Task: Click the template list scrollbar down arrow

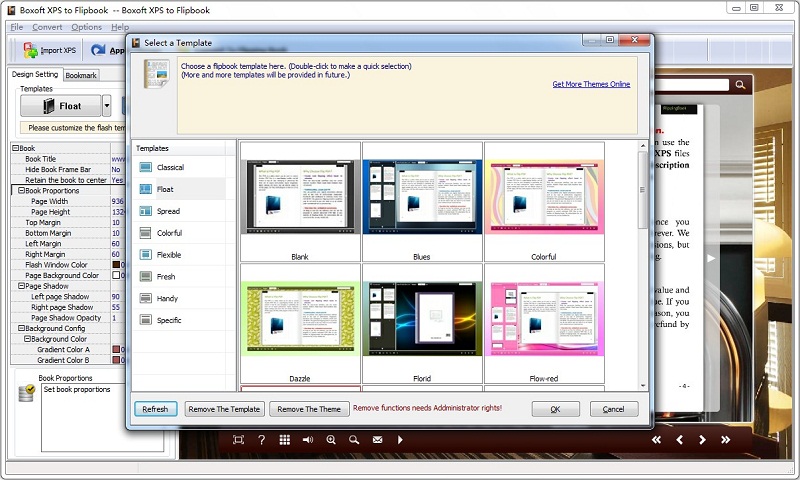Action: (x=642, y=386)
